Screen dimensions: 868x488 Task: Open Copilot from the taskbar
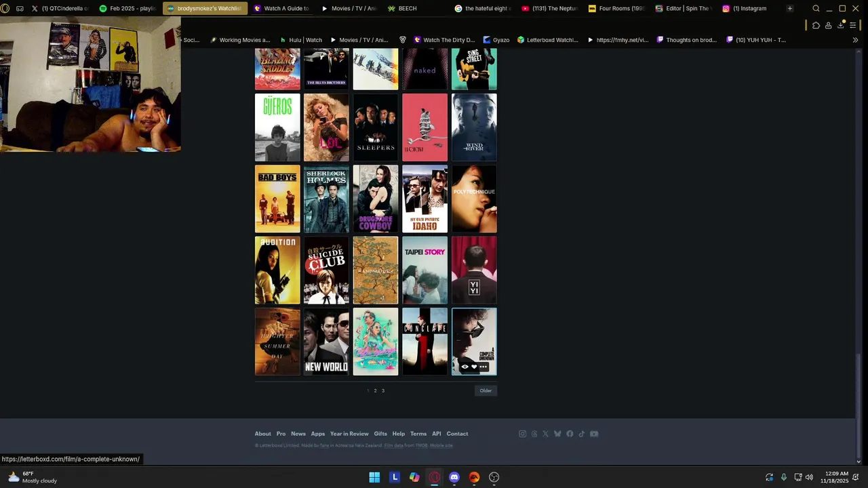coord(414,477)
